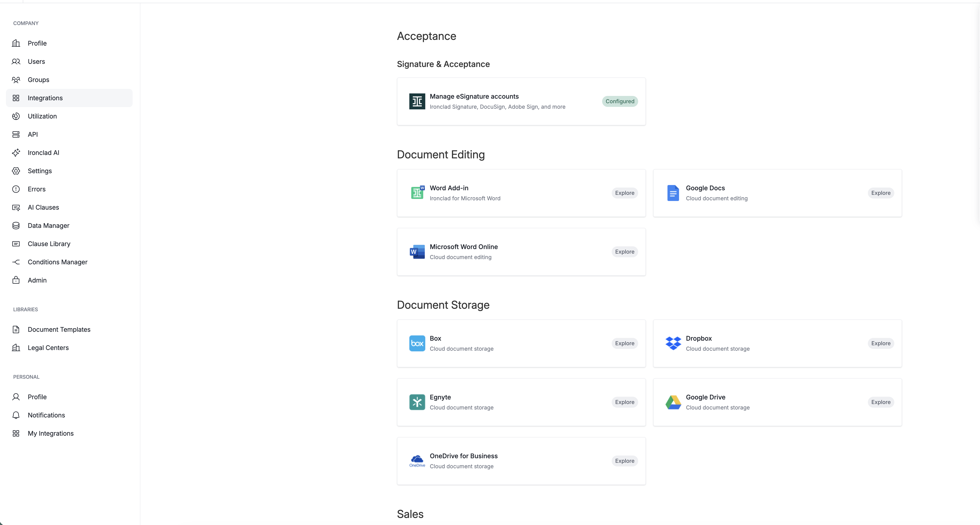980x525 pixels.
Task: Open the Groups sidebar item
Action: coord(69,80)
